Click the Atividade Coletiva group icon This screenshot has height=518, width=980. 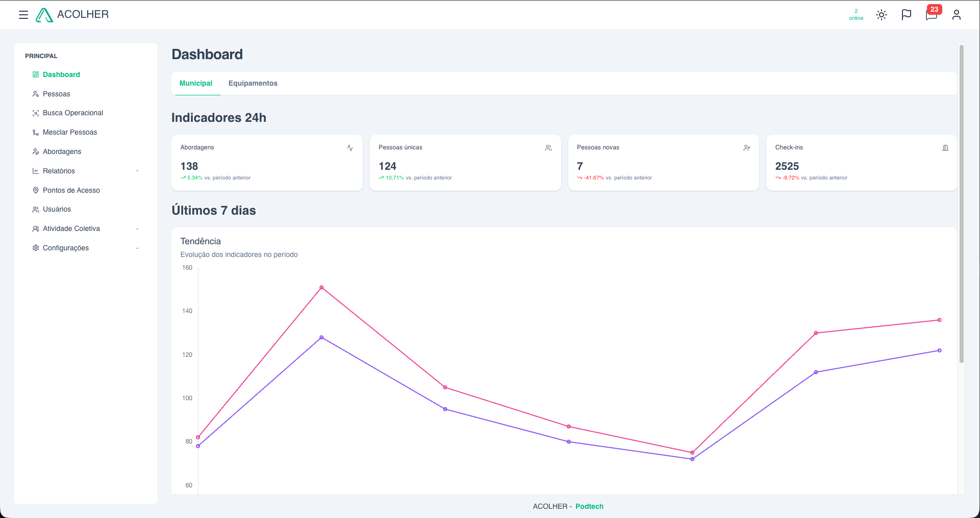pyautogui.click(x=36, y=229)
